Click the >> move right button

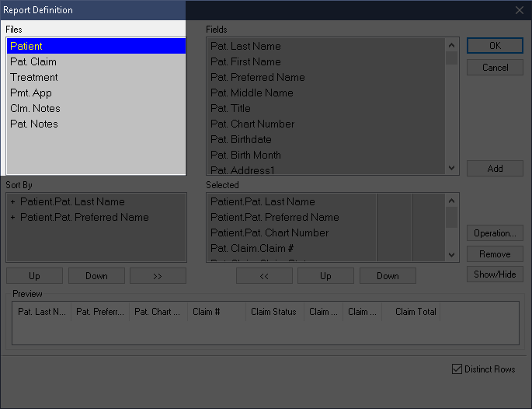tap(158, 276)
